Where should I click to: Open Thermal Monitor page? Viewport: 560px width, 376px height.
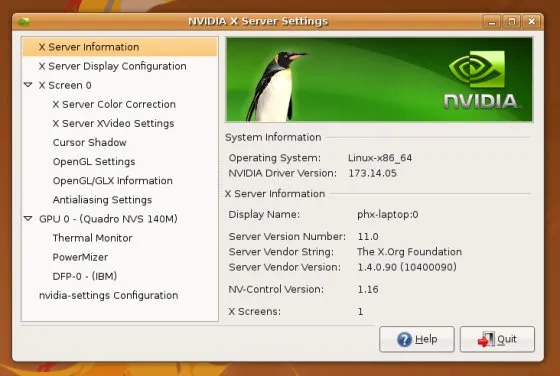point(92,238)
